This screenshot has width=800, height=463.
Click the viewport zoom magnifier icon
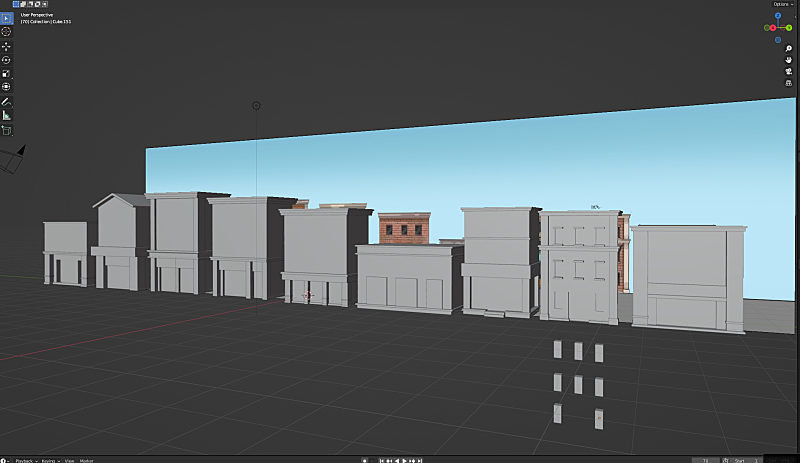789,49
